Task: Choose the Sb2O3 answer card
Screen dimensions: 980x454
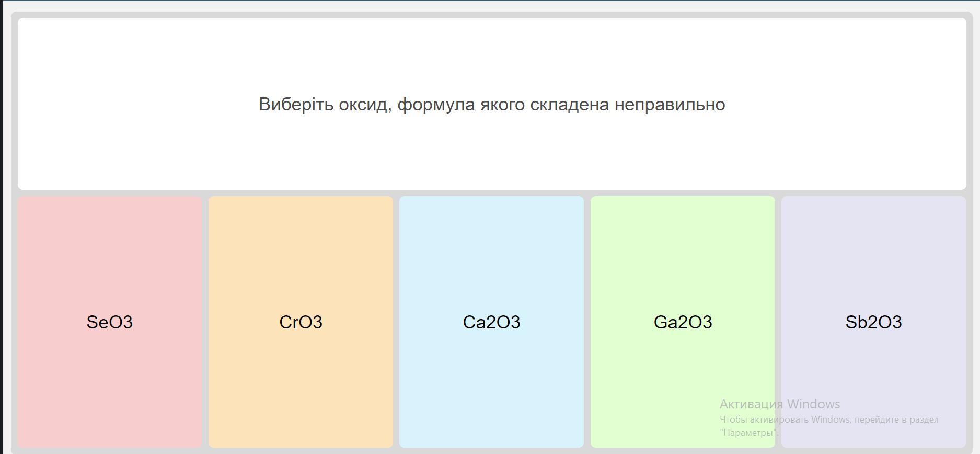Action: pos(873,322)
